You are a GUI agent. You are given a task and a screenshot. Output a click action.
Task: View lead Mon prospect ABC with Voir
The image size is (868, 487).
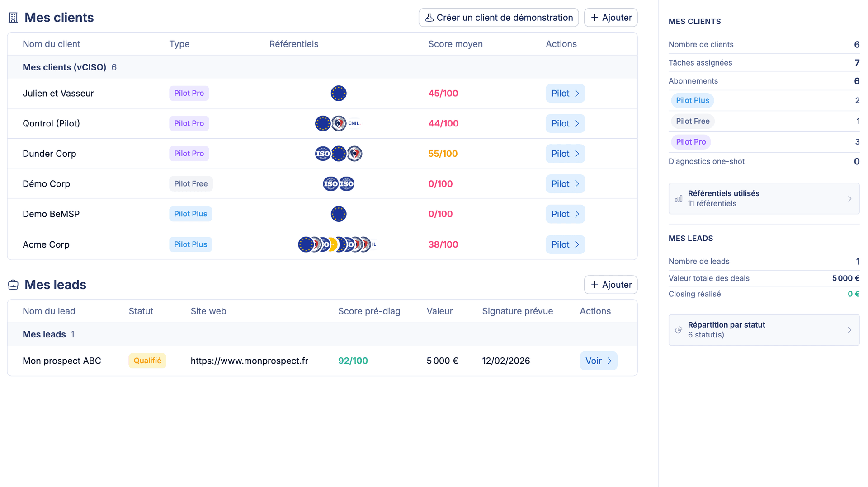[x=598, y=361]
